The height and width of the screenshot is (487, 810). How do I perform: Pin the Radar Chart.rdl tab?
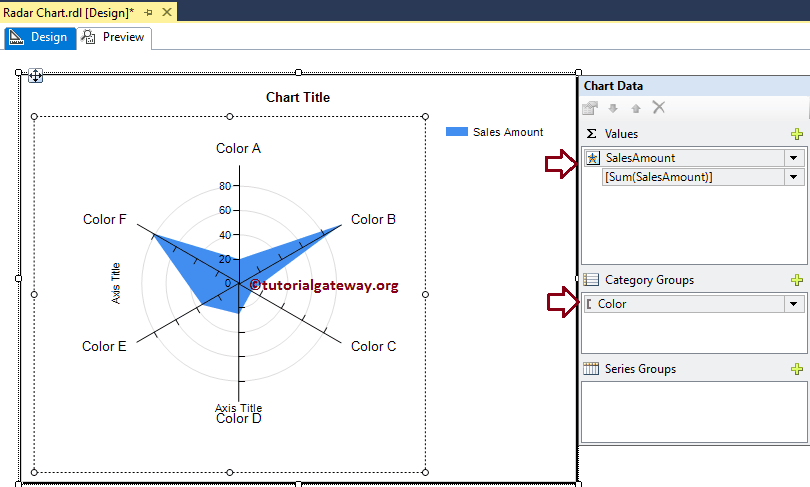148,12
